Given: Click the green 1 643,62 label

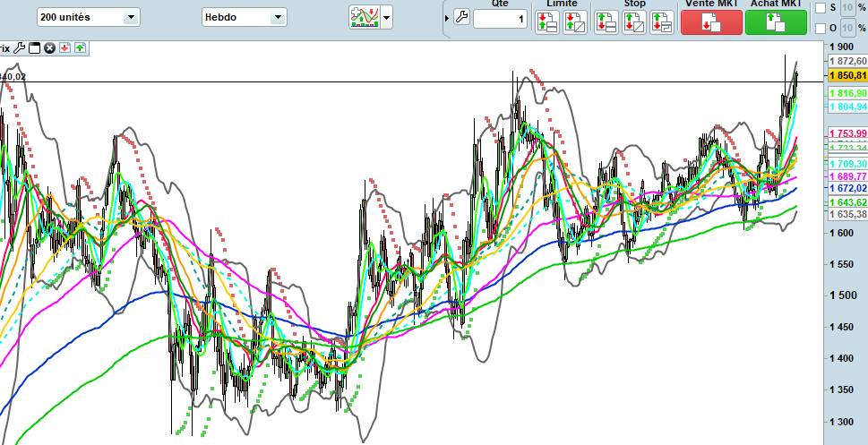Looking at the screenshot, I should (847, 202).
